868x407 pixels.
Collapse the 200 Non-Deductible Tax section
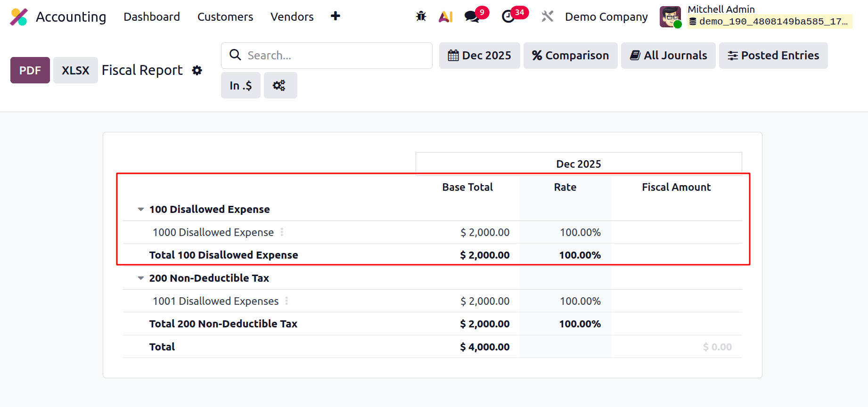(x=140, y=278)
